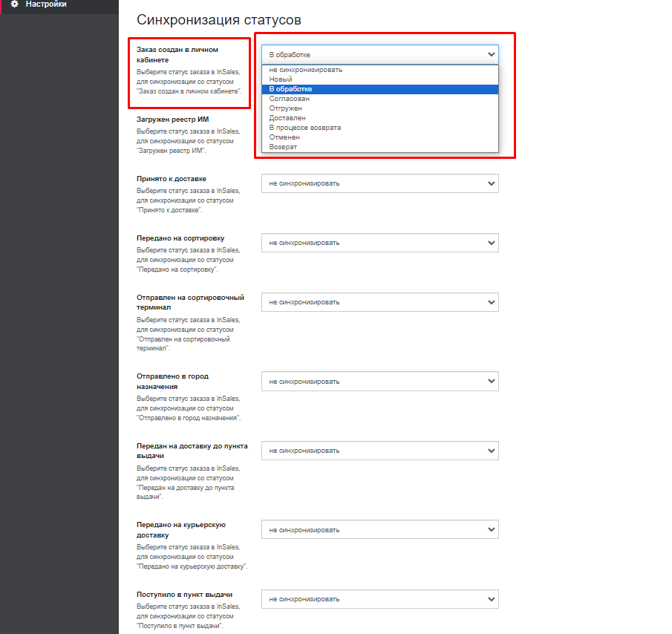
Task: Expand the "Передано на сортировку" dropdown
Action: click(379, 243)
